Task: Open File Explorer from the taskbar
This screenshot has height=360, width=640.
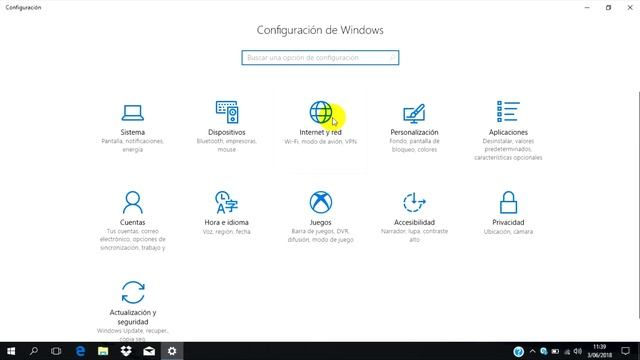Action: [103, 351]
